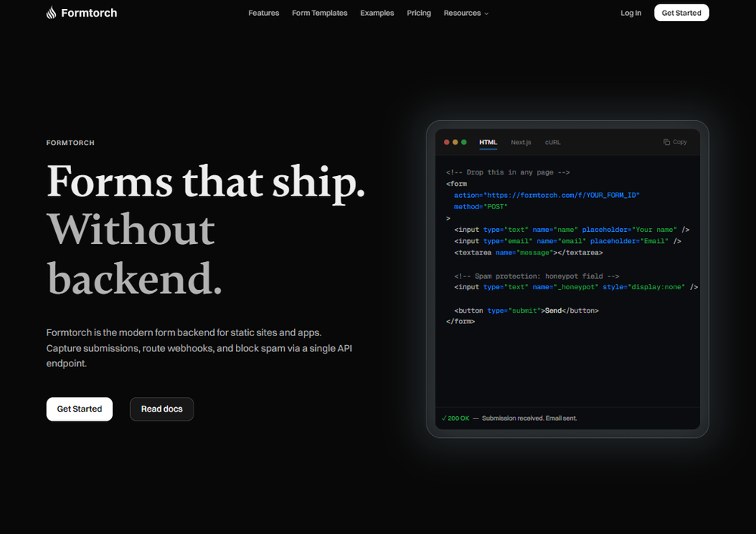Click the yellow window dot in the mockup
The height and width of the screenshot is (534, 756).
click(454, 141)
